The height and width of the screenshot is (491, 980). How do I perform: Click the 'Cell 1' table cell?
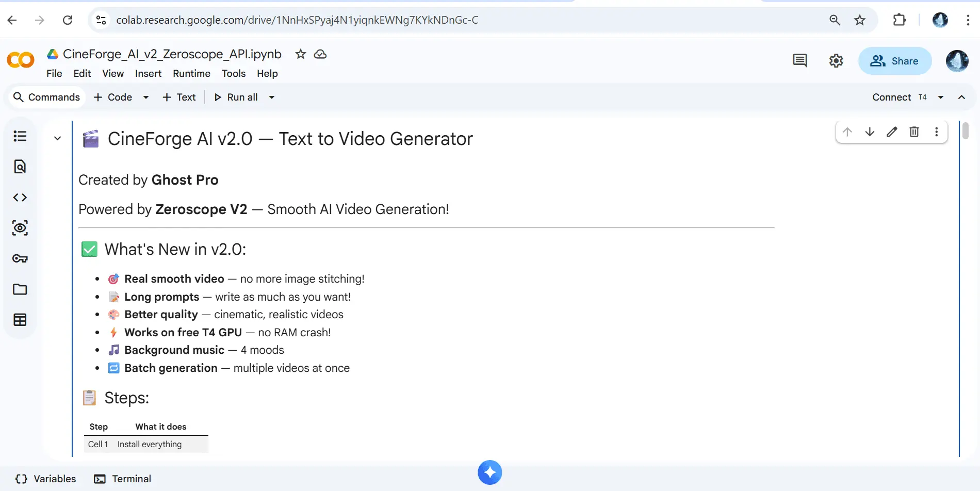tap(98, 445)
